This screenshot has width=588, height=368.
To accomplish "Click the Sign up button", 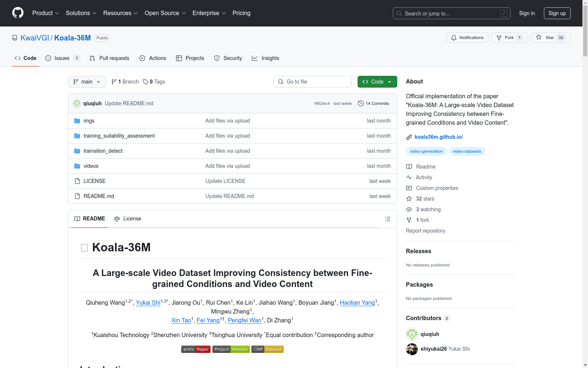I will 557,13.
